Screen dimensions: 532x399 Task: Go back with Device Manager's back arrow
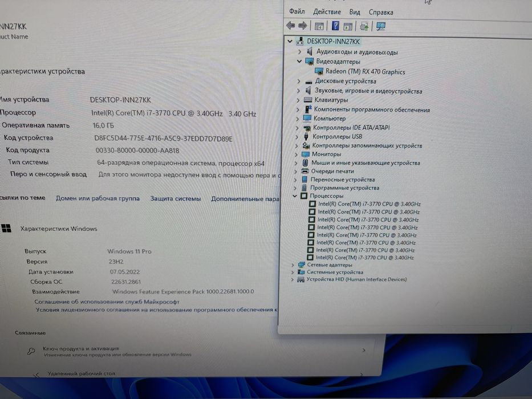pyautogui.click(x=290, y=26)
